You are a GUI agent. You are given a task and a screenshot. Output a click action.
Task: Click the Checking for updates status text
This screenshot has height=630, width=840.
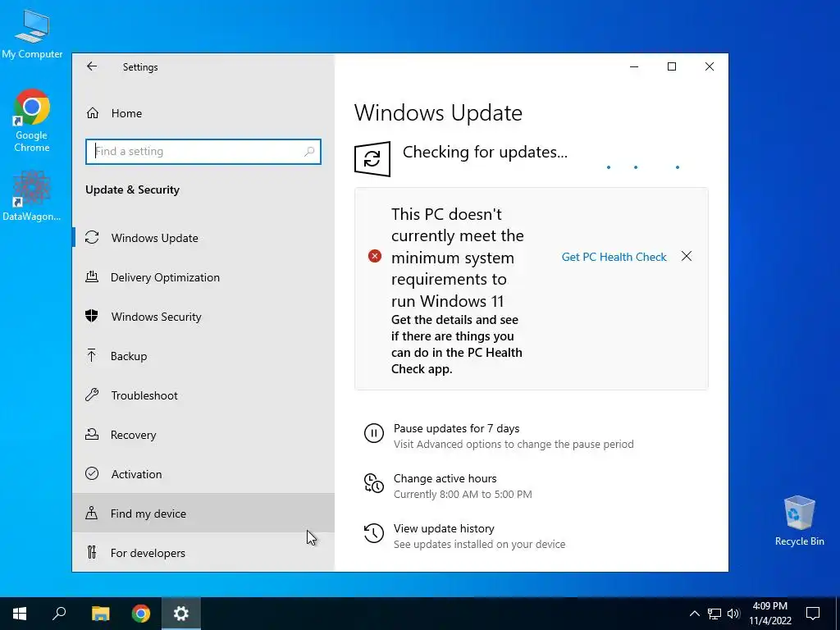point(485,152)
